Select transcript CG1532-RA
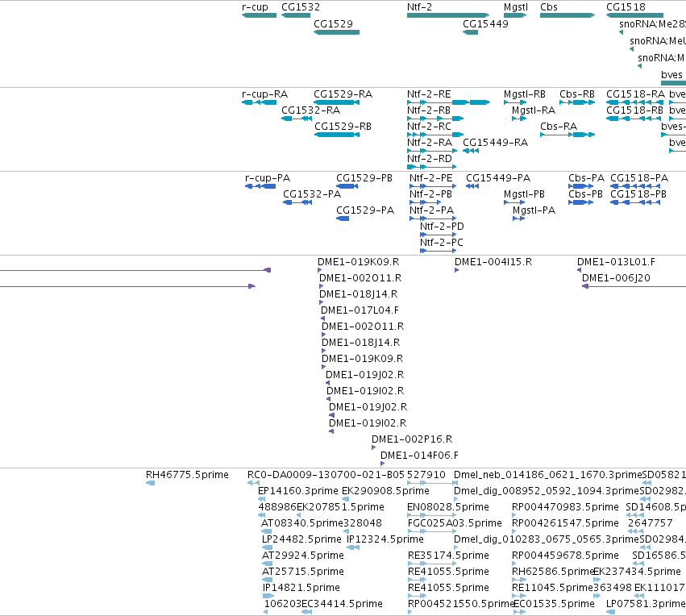The height and width of the screenshot is (616, 686). point(310,110)
